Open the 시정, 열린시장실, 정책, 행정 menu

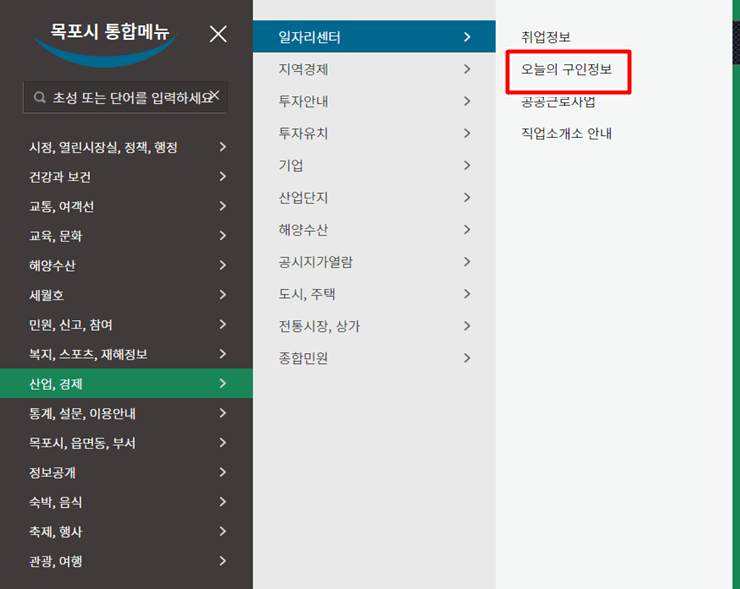coord(126,147)
